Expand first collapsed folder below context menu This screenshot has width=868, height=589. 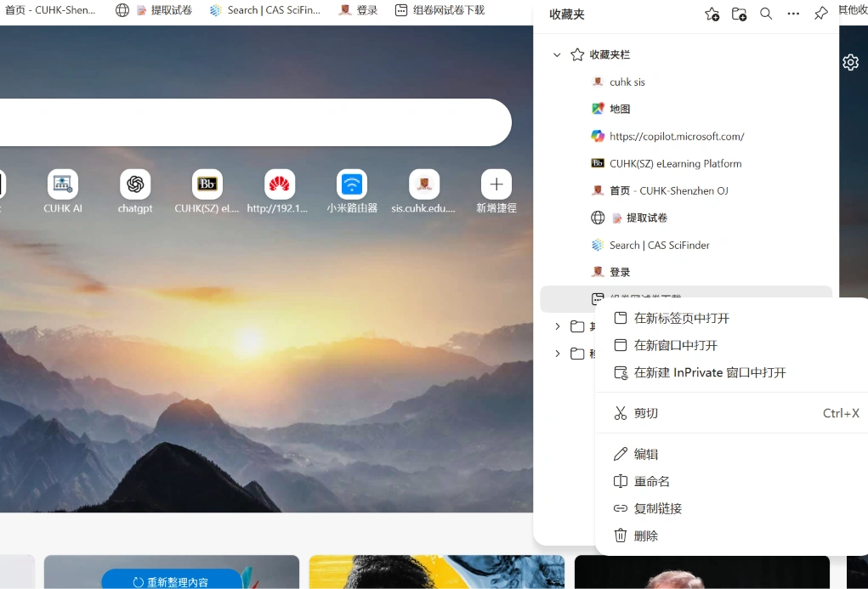click(558, 326)
